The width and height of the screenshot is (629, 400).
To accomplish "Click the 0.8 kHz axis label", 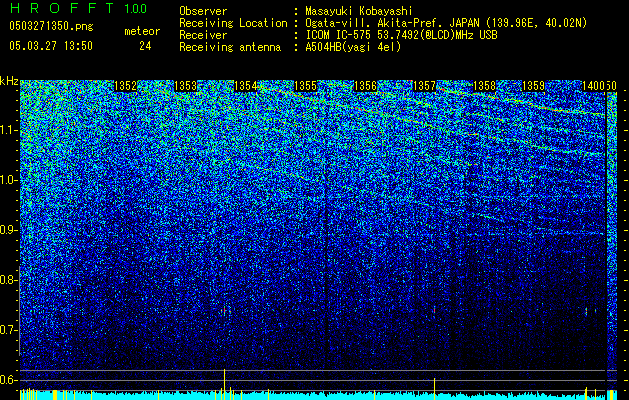I will 9,280.
